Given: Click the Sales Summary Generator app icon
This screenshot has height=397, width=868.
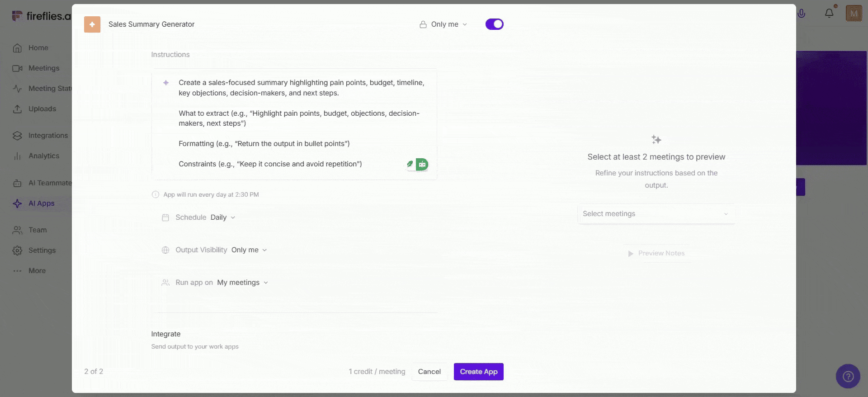Looking at the screenshot, I should (92, 24).
